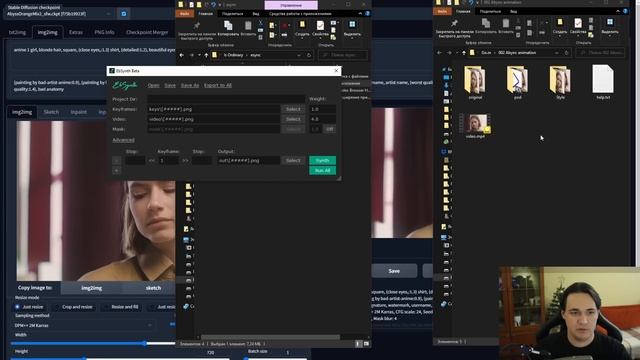
Task: Toggle the Mask Off switch in EbSynth
Action: point(330,129)
